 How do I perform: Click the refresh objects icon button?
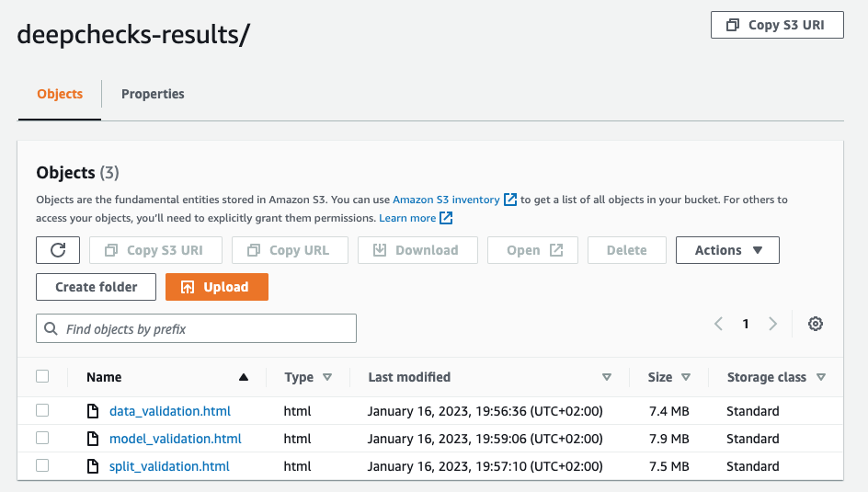click(58, 250)
